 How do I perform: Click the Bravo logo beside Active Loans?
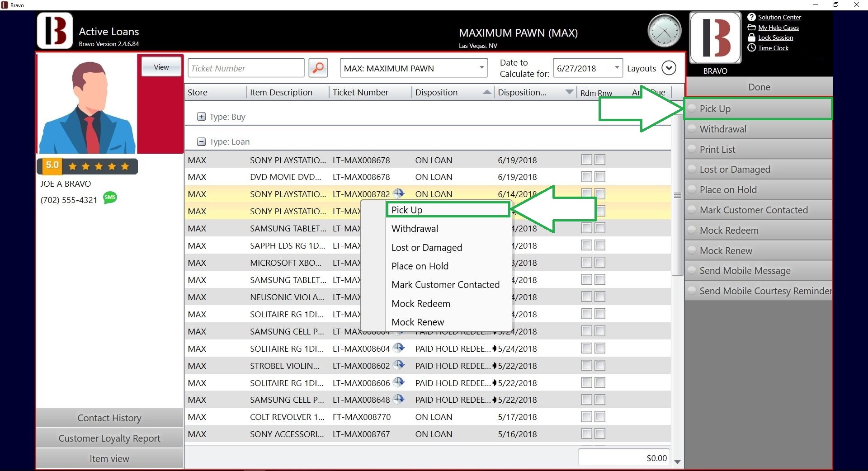(x=55, y=31)
